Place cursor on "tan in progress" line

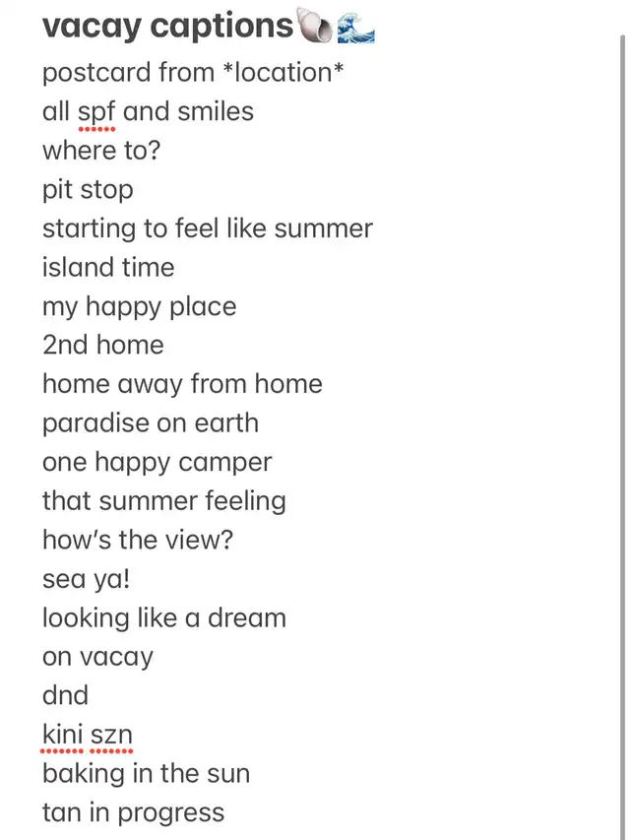click(133, 813)
